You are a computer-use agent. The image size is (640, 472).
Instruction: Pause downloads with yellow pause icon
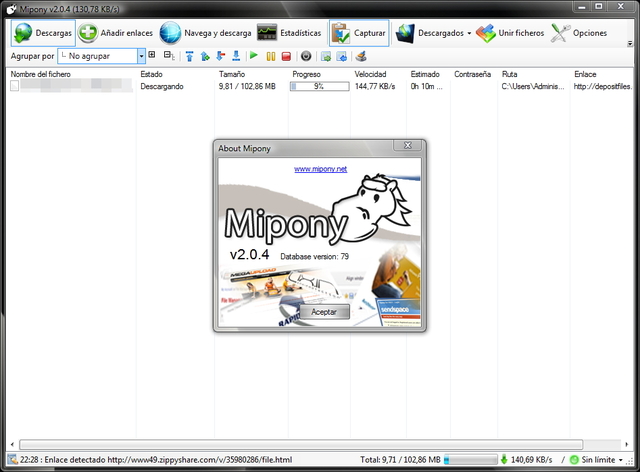(x=271, y=56)
